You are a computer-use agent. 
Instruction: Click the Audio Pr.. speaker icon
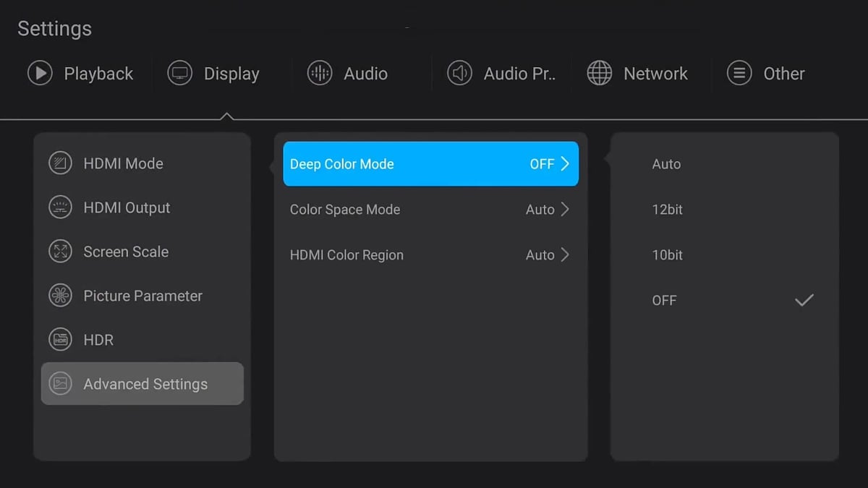[459, 73]
